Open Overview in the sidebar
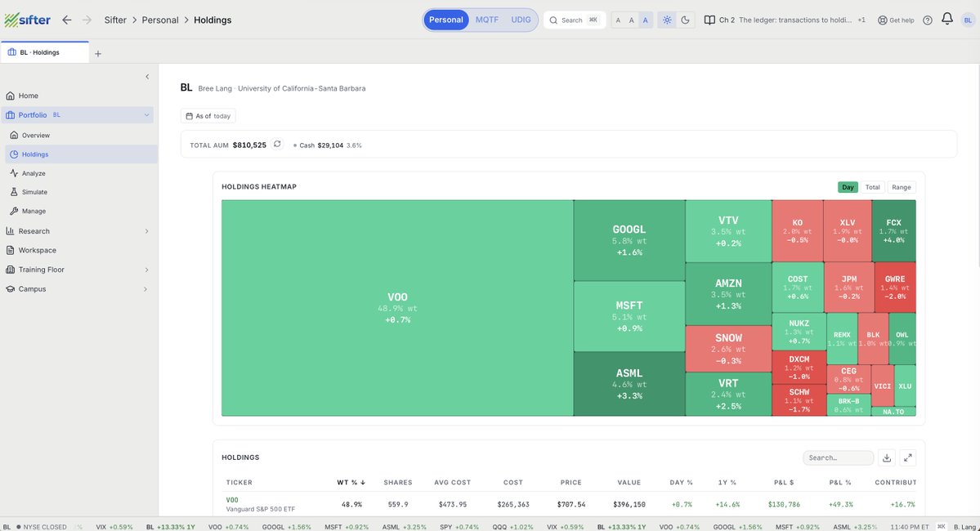This screenshot has height=531, width=980. point(36,135)
